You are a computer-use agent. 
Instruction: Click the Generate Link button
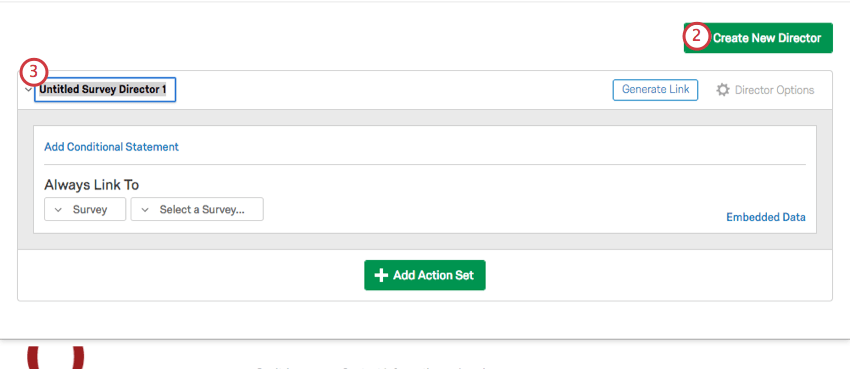(655, 90)
